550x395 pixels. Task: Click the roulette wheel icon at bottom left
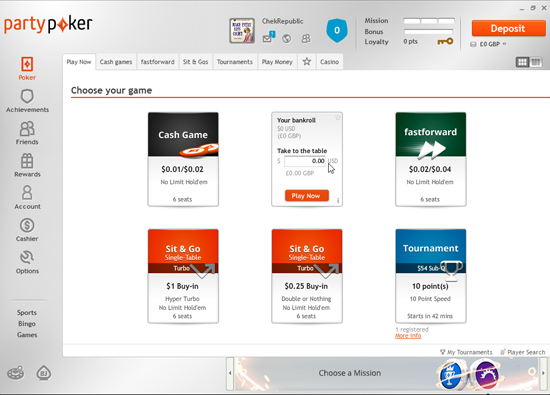click(x=16, y=373)
